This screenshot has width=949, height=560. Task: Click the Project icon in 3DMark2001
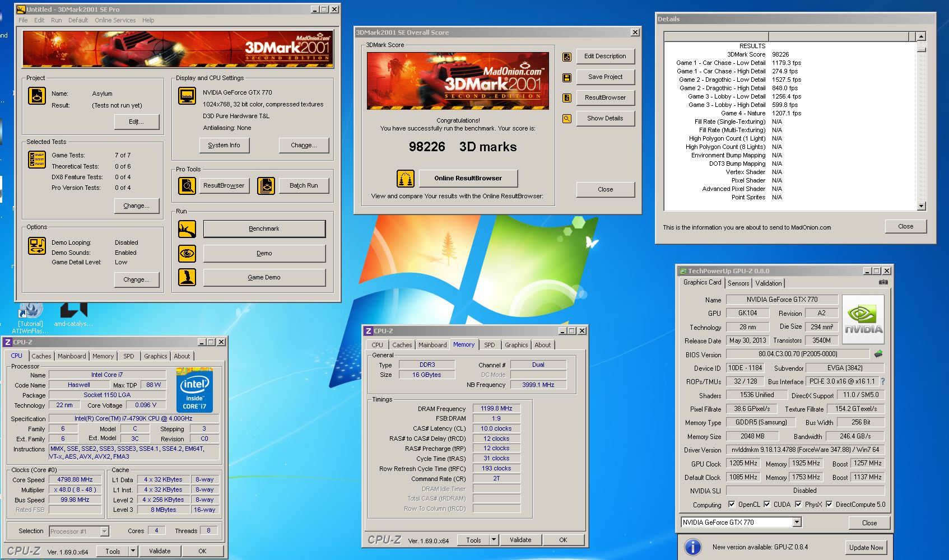coord(37,96)
